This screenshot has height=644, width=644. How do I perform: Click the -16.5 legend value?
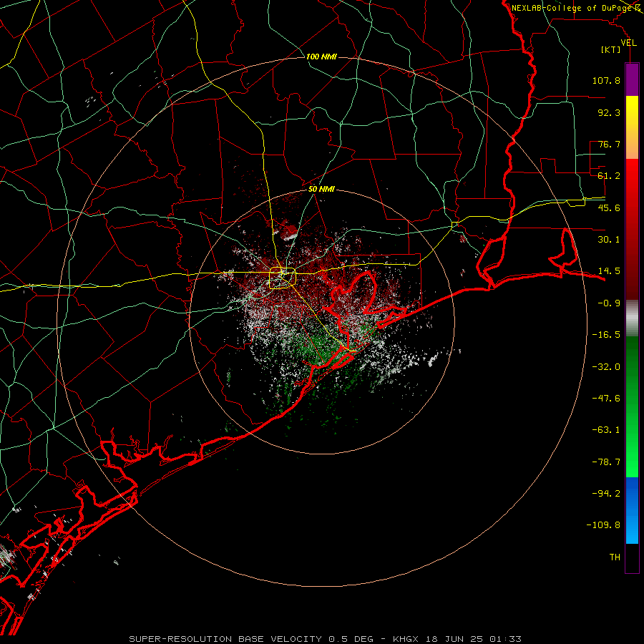(606, 335)
